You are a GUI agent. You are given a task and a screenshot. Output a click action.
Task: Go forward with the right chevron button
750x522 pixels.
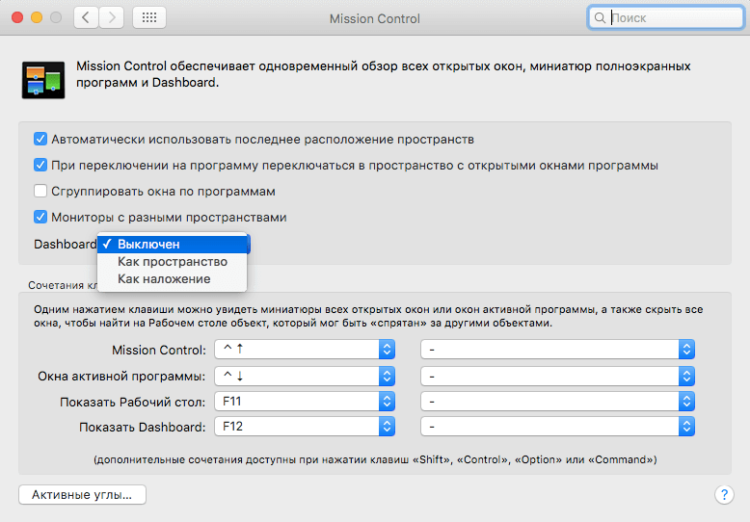point(111,18)
